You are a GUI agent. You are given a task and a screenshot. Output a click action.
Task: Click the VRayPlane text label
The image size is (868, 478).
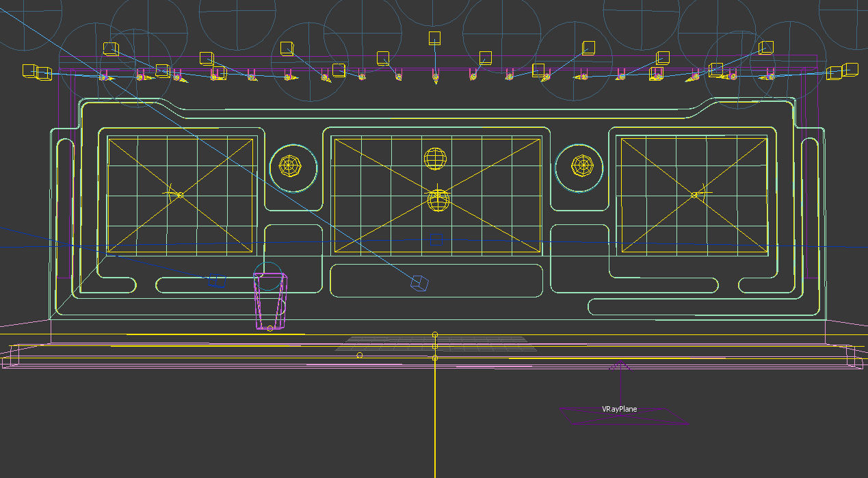click(x=619, y=409)
